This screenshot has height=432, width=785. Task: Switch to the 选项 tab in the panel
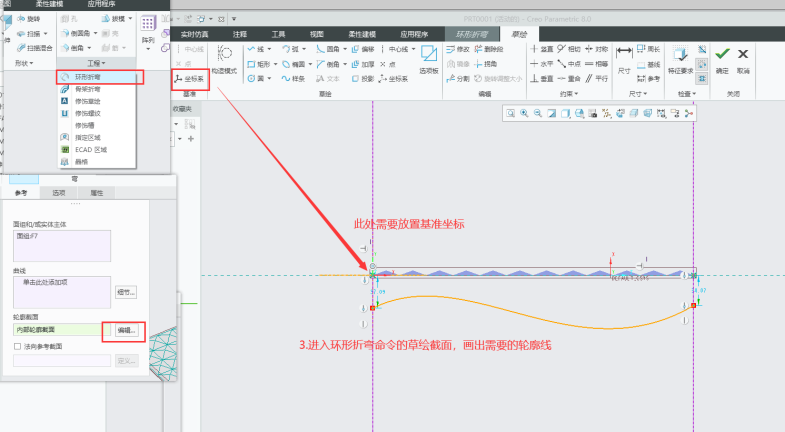pos(59,192)
